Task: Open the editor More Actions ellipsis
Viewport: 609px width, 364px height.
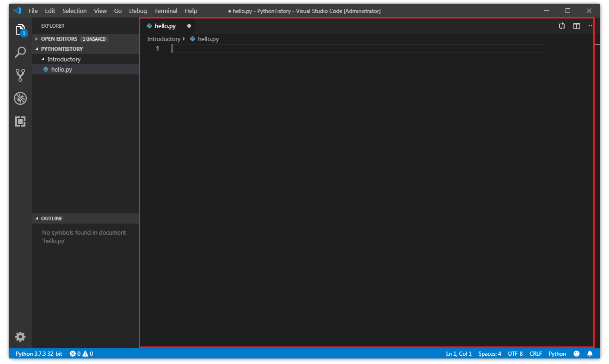Action: [x=591, y=26]
